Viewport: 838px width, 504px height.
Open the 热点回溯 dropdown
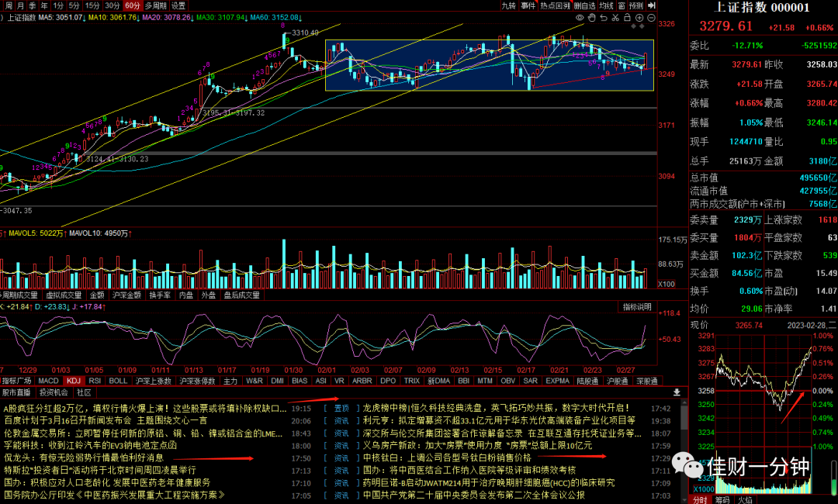(556, 5)
